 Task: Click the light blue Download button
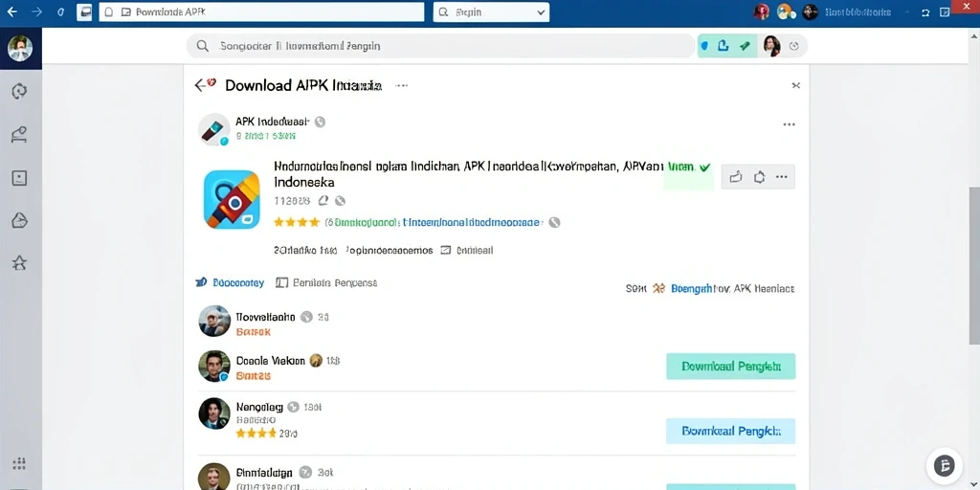pyautogui.click(x=730, y=431)
